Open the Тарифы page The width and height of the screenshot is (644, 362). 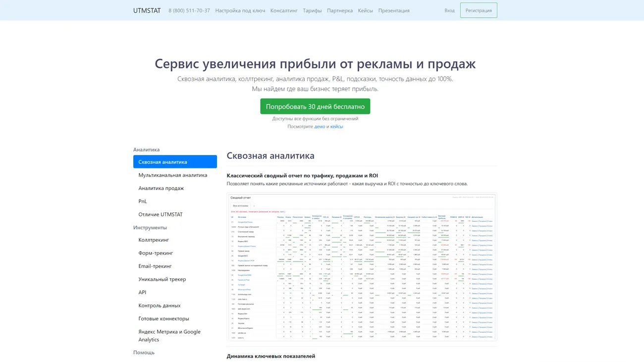coord(312,10)
